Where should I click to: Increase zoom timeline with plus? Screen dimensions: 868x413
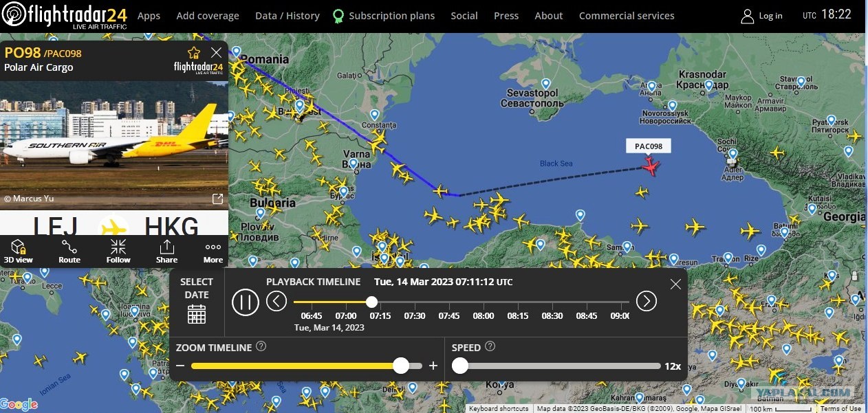pyautogui.click(x=433, y=366)
